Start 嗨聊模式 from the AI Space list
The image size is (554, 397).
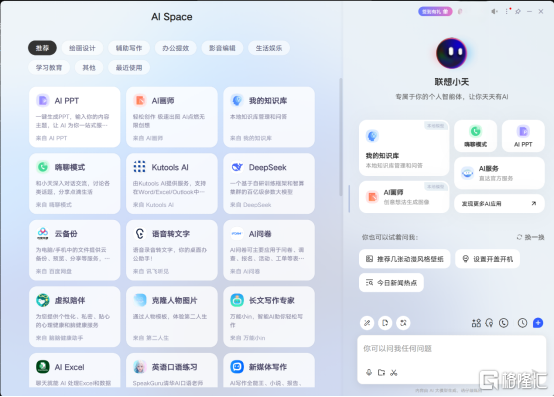[x=75, y=184]
